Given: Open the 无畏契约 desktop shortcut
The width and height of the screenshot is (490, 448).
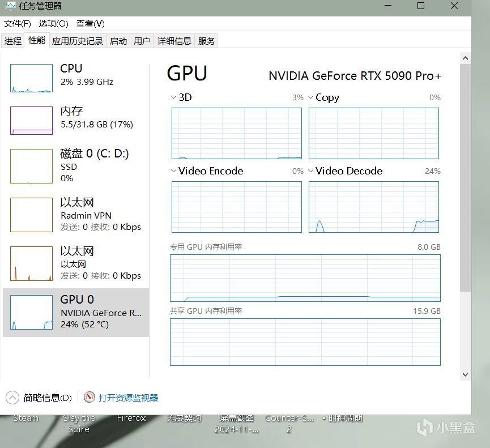Looking at the screenshot, I should [184, 418].
